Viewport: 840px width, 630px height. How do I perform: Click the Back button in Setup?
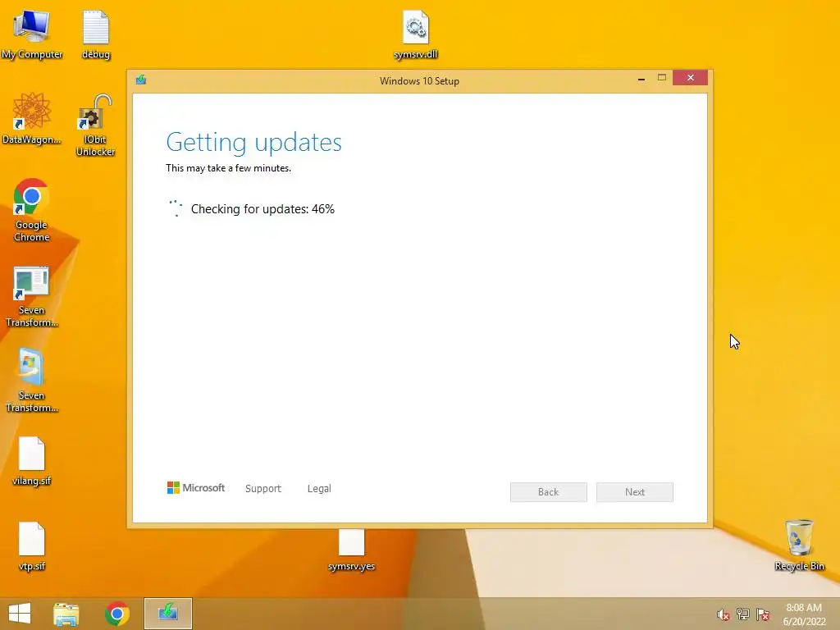point(549,492)
